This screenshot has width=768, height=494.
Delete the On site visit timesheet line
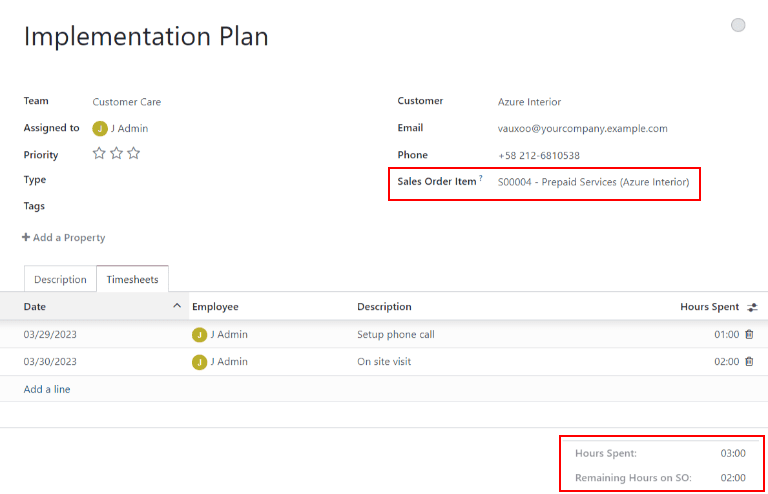tap(749, 361)
